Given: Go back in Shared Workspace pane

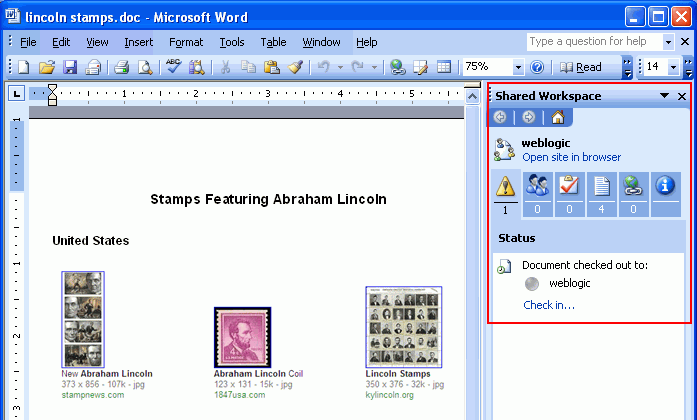Looking at the screenshot, I should [501, 117].
